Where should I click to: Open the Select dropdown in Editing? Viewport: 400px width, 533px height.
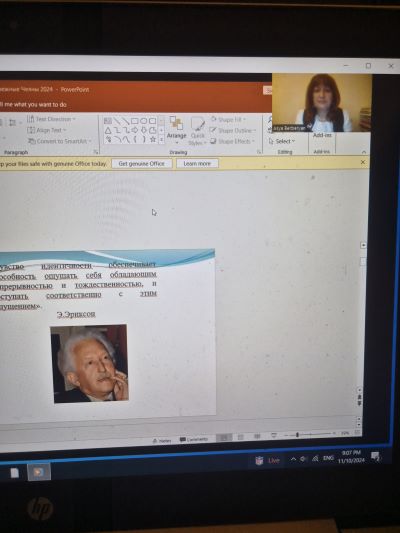pos(282,141)
